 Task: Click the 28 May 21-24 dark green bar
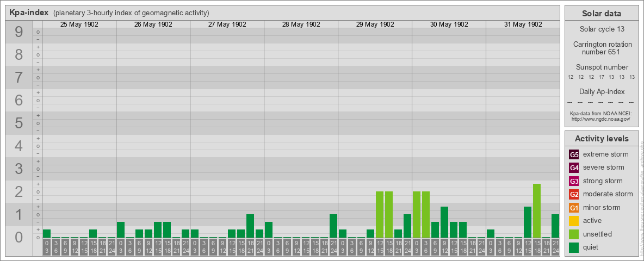click(333, 226)
